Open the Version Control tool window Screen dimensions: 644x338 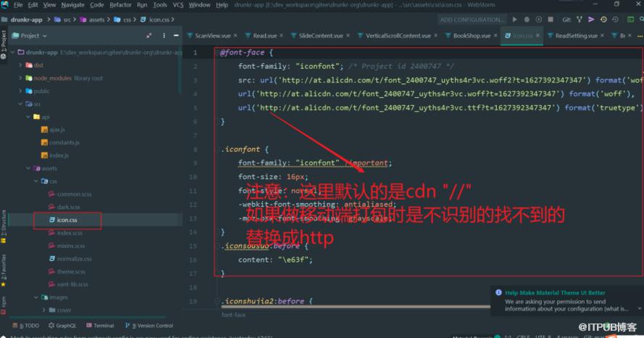(x=149, y=326)
